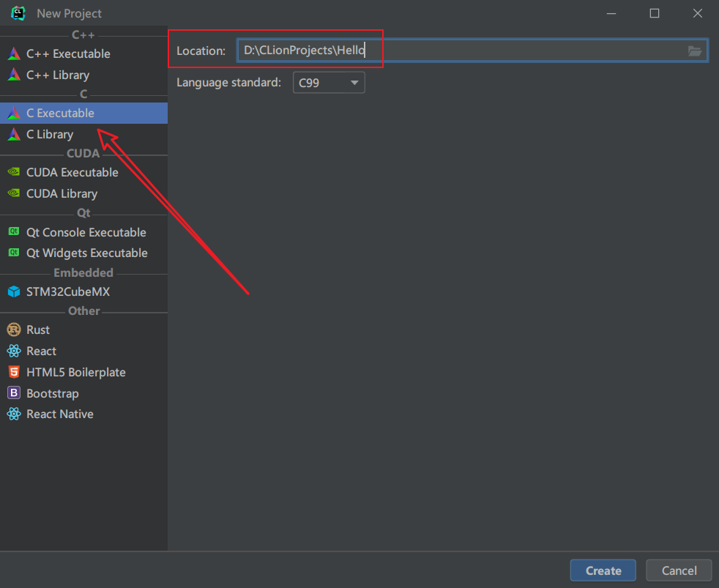Pick the HTML5 Boilerplate shield icon
The width and height of the screenshot is (719, 588).
[14, 371]
